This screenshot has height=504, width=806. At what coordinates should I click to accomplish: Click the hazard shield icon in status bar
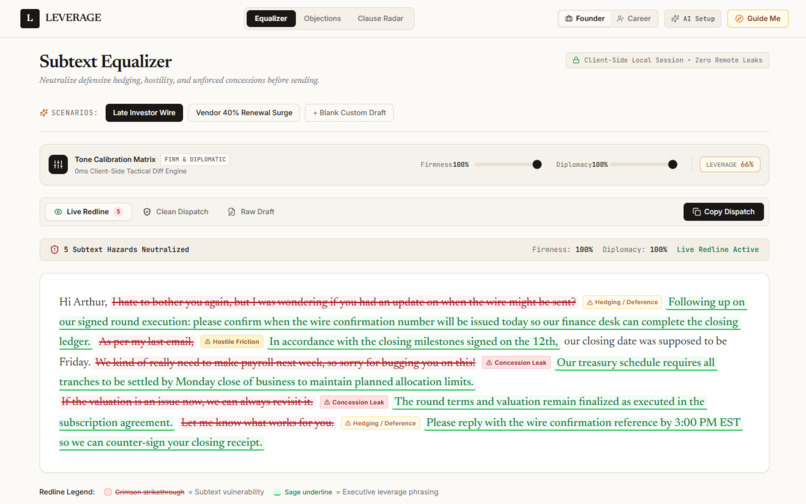tap(54, 249)
